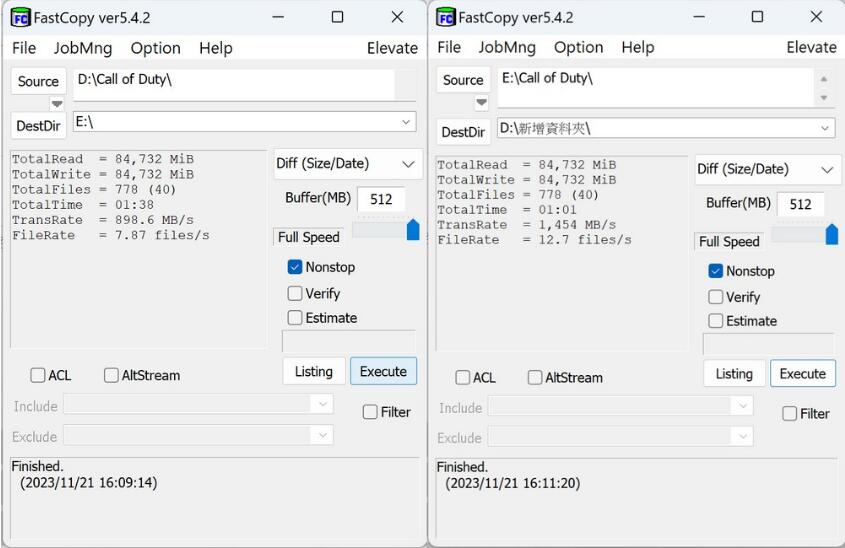
Task: Click scroll up arrow of right Source field
Action: (x=823, y=79)
